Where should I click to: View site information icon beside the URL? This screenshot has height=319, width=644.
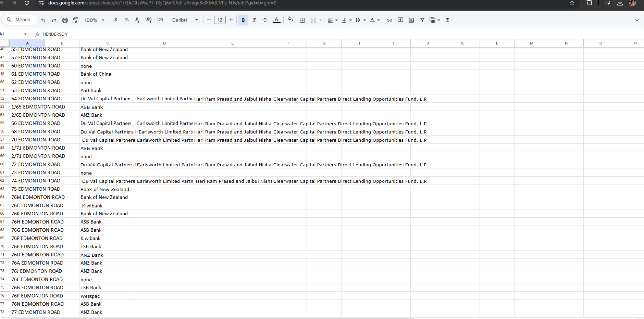click(x=41, y=3)
